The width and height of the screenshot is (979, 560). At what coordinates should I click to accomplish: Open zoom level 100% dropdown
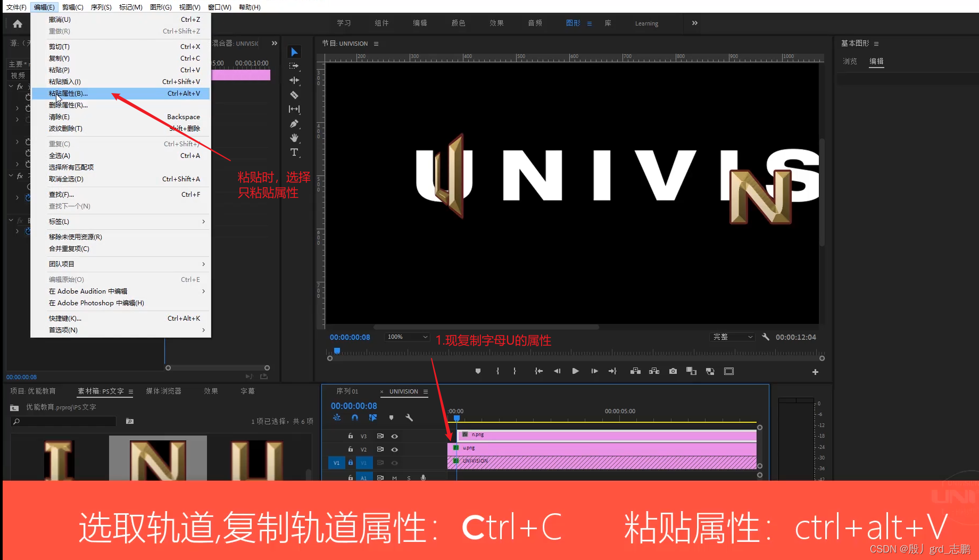coord(407,337)
